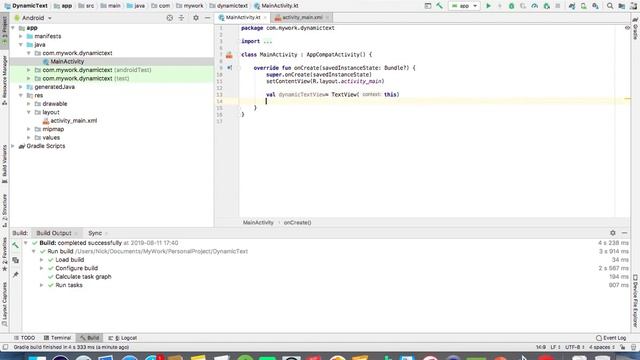Open the app run configuration dropdown

[464, 6]
